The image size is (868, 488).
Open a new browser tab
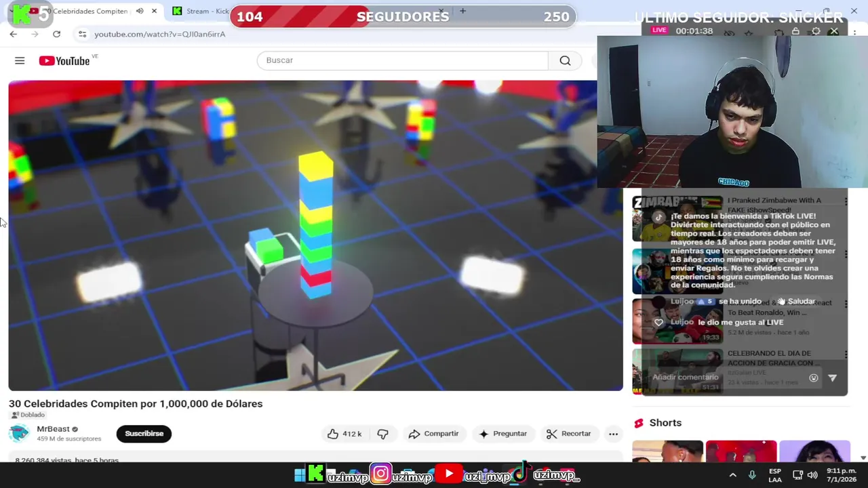click(462, 11)
